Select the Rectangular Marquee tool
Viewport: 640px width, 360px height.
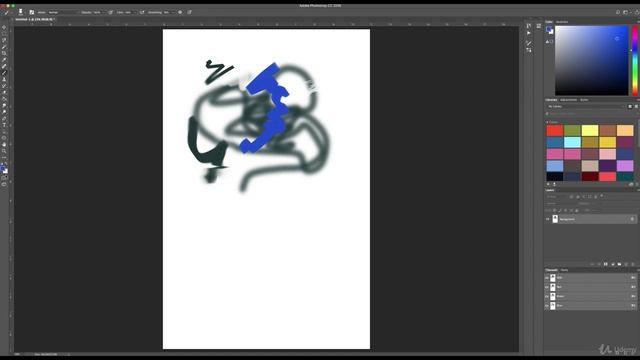(x=4, y=34)
